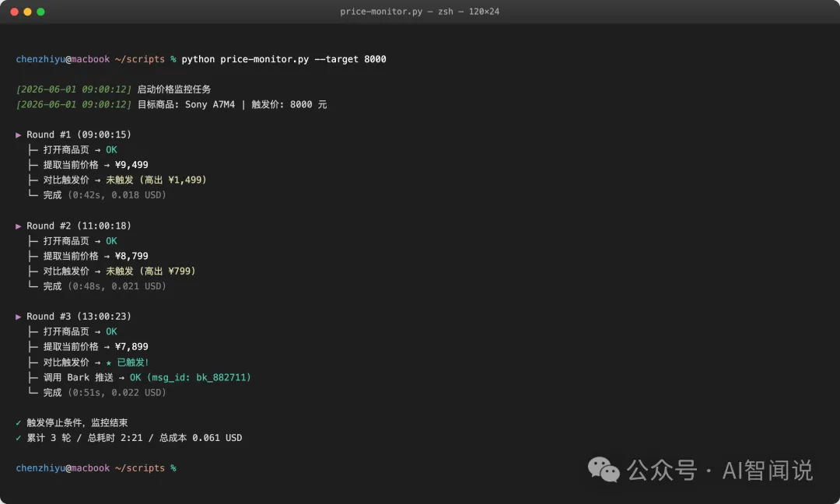
Task: Click the empty prompt at the bottom
Action: 96,467
